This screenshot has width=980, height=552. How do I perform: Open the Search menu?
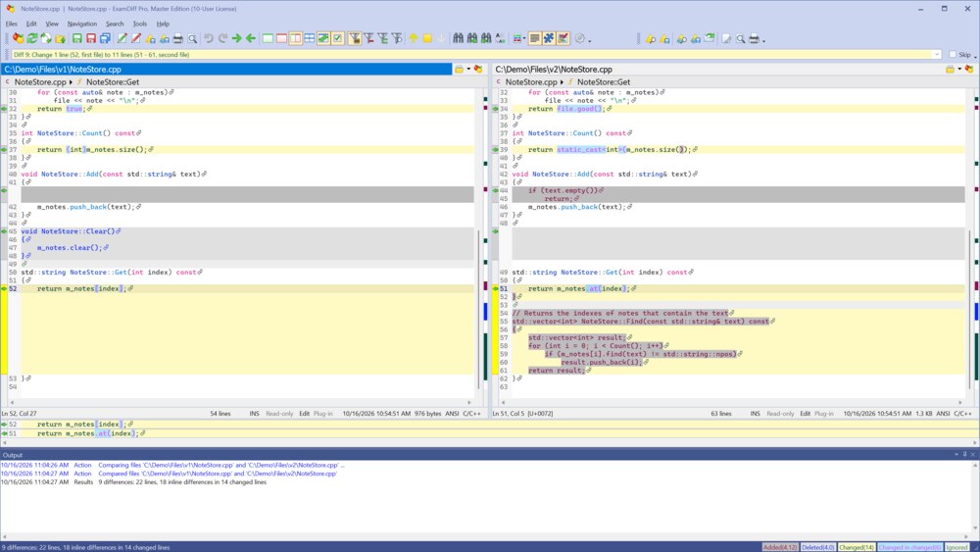click(115, 24)
